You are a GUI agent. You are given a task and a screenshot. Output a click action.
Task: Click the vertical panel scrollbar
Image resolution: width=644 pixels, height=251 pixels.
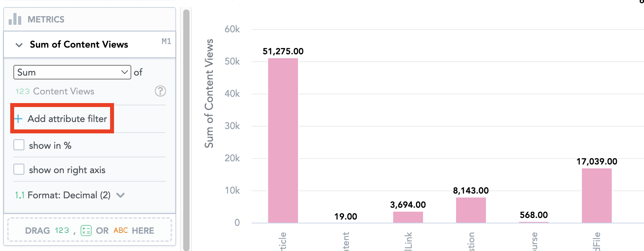[x=186, y=130]
